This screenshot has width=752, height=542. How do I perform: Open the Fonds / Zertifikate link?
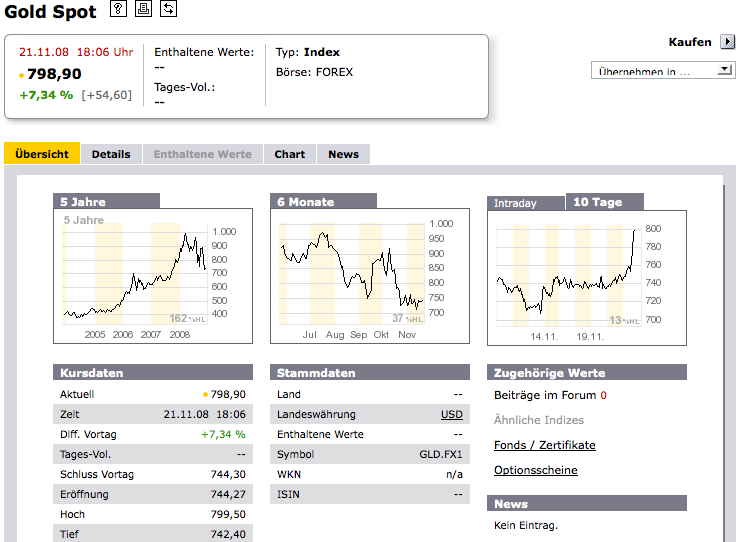coord(544,445)
